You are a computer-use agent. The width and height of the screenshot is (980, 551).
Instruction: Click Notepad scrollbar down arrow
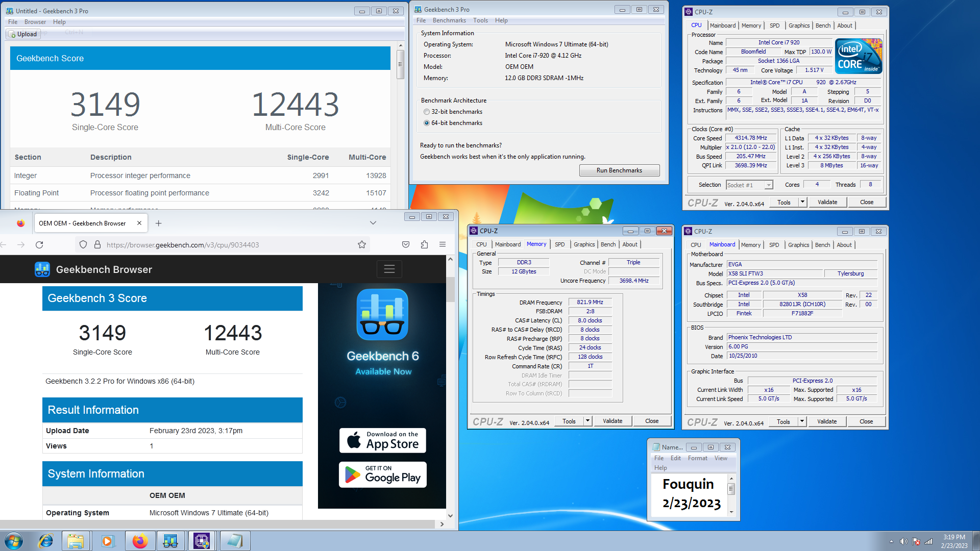pyautogui.click(x=731, y=512)
